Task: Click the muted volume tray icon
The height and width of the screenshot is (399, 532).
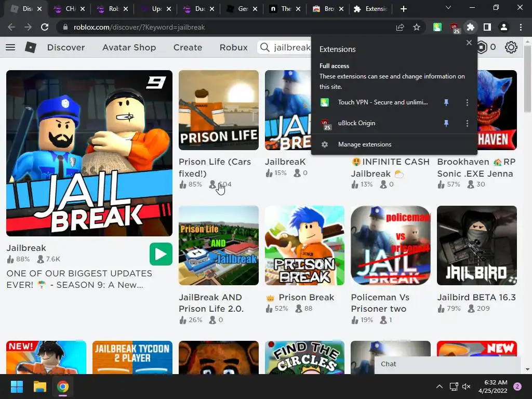Action: [466, 387]
